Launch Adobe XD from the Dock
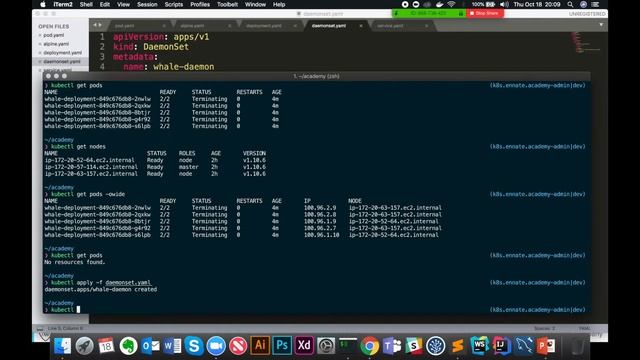 pyautogui.click(x=304, y=345)
